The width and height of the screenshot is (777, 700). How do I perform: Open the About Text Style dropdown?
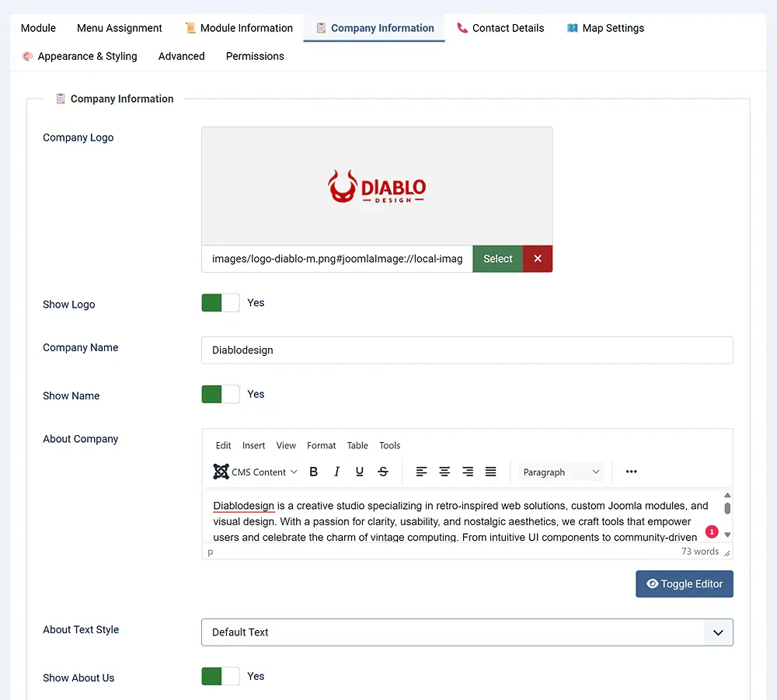(466, 632)
